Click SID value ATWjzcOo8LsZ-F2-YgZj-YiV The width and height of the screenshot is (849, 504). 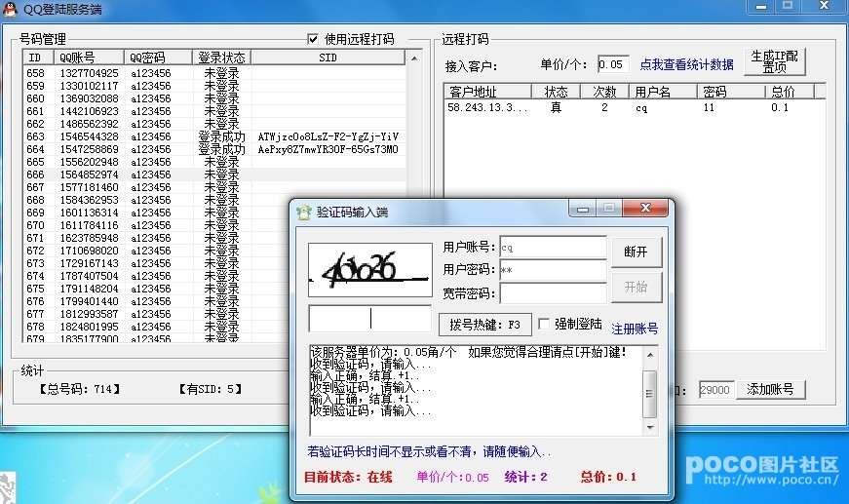coord(328,136)
